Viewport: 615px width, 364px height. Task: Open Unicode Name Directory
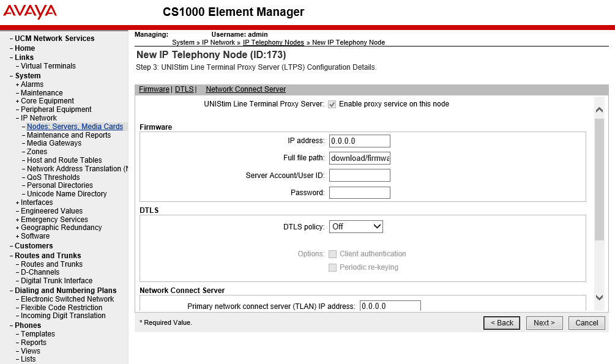click(67, 194)
